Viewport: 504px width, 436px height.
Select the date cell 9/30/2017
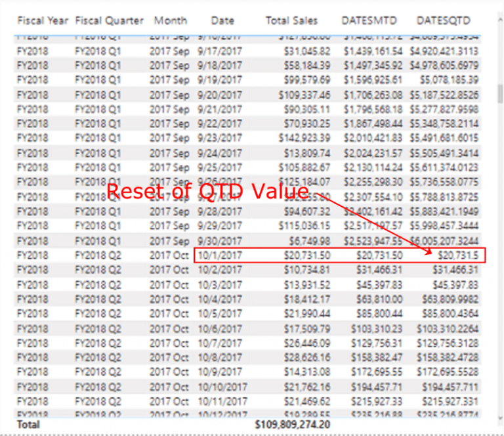[x=220, y=241]
